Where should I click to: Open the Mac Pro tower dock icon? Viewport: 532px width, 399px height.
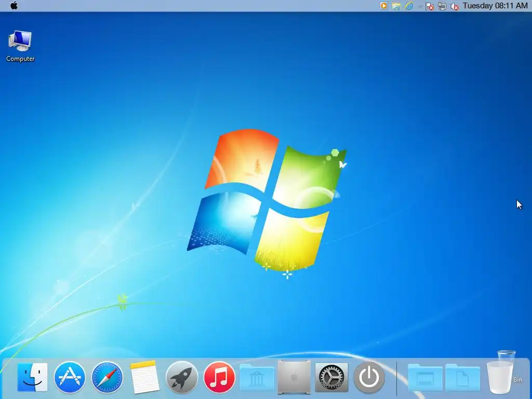pos(294,377)
